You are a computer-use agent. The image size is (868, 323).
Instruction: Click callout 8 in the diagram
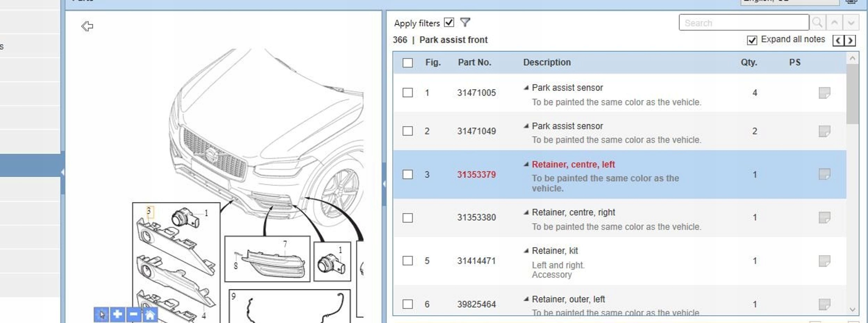pyautogui.click(x=236, y=266)
